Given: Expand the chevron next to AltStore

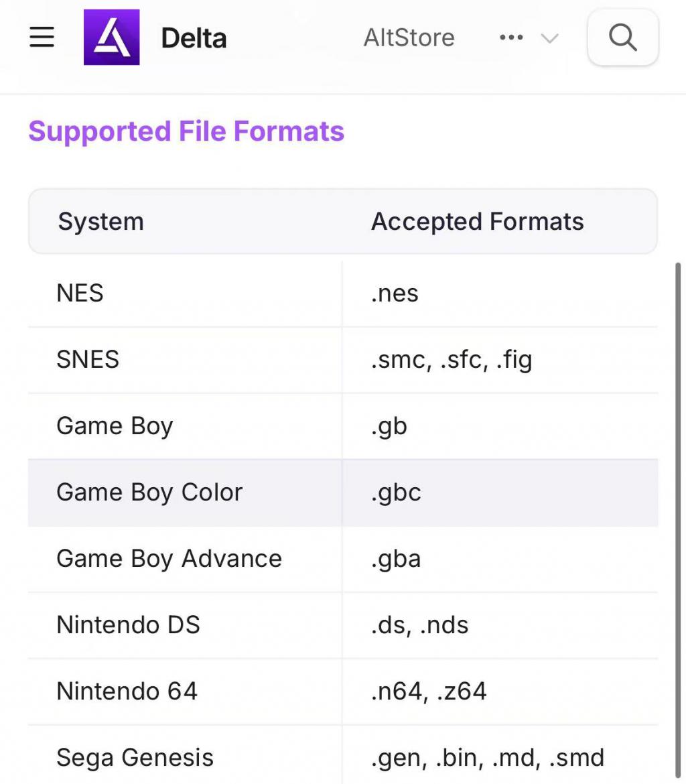Looking at the screenshot, I should point(549,39).
